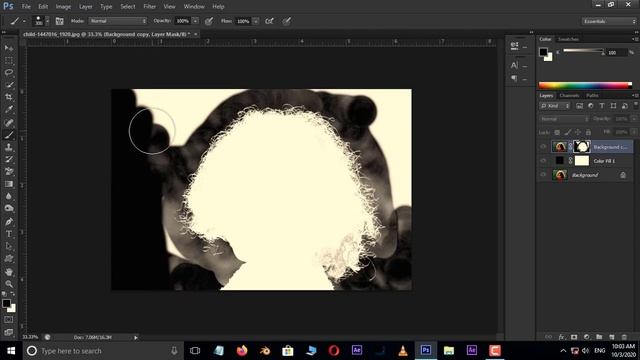Select the Blur tool
This screenshot has width=640, height=360.
coord(9,196)
